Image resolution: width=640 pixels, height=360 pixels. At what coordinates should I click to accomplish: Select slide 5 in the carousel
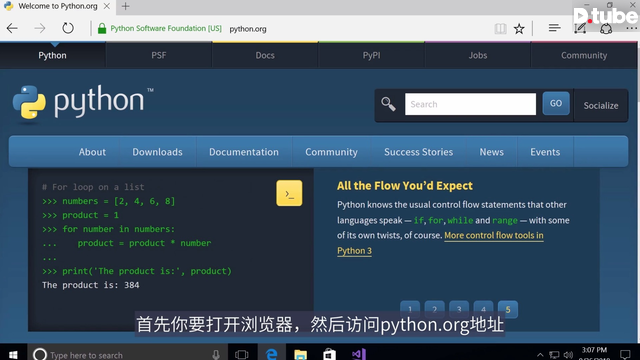pyautogui.click(x=508, y=309)
